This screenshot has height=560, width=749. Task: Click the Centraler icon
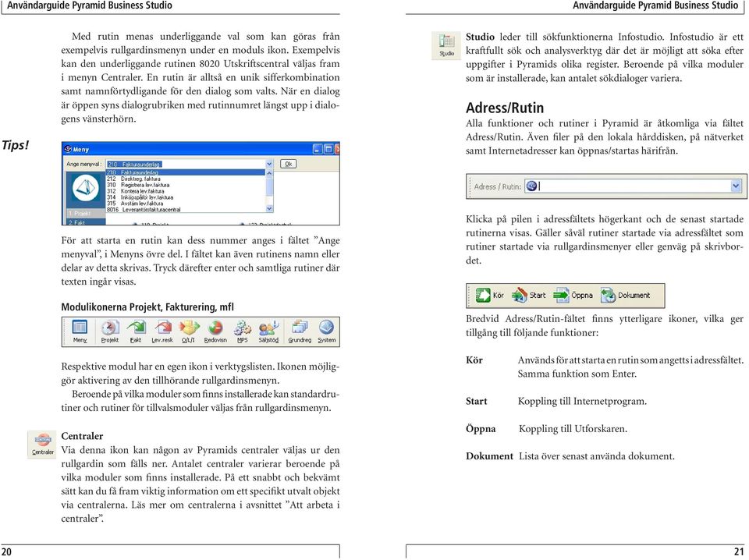point(42,444)
